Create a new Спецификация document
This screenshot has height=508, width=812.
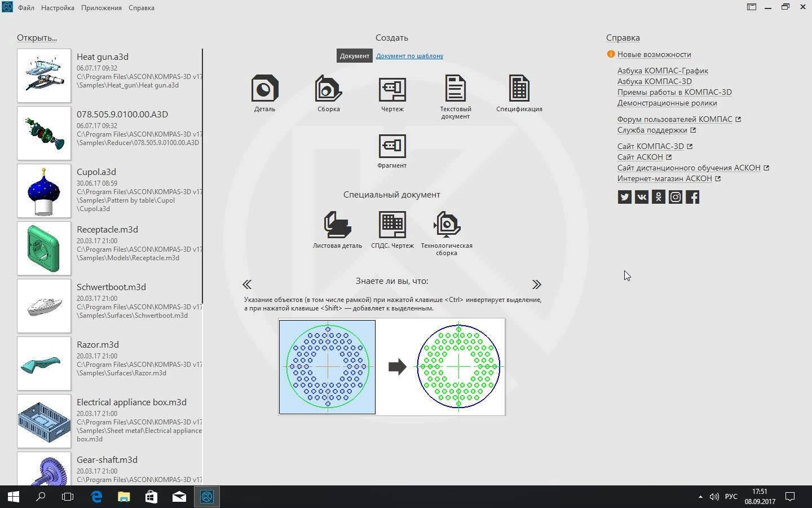519,93
